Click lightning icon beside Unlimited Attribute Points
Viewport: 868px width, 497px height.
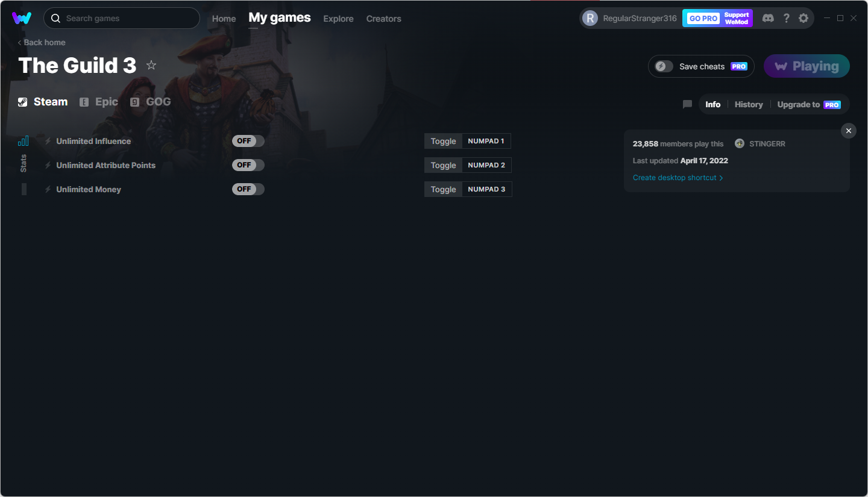tap(48, 165)
